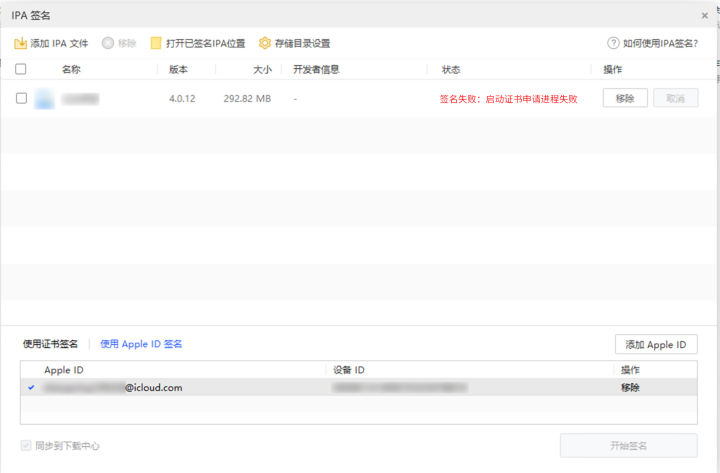Click the Add IPA file folder icon
Image resolution: width=720 pixels, height=473 pixels.
(x=20, y=43)
